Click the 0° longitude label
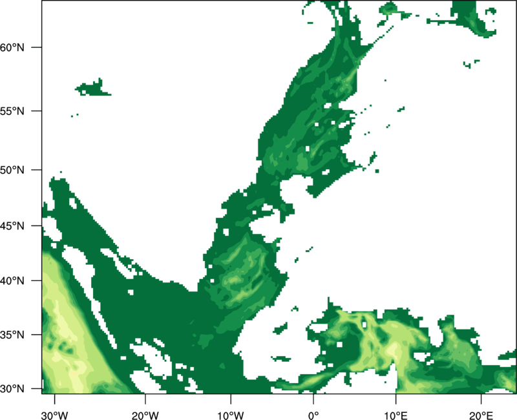 tap(313, 415)
